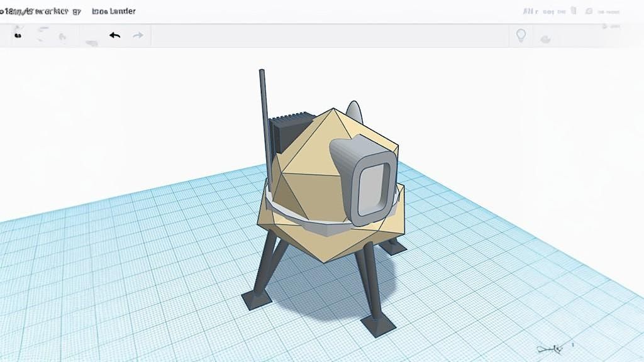Click the Undo arrow in the toolbar

(x=114, y=35)
